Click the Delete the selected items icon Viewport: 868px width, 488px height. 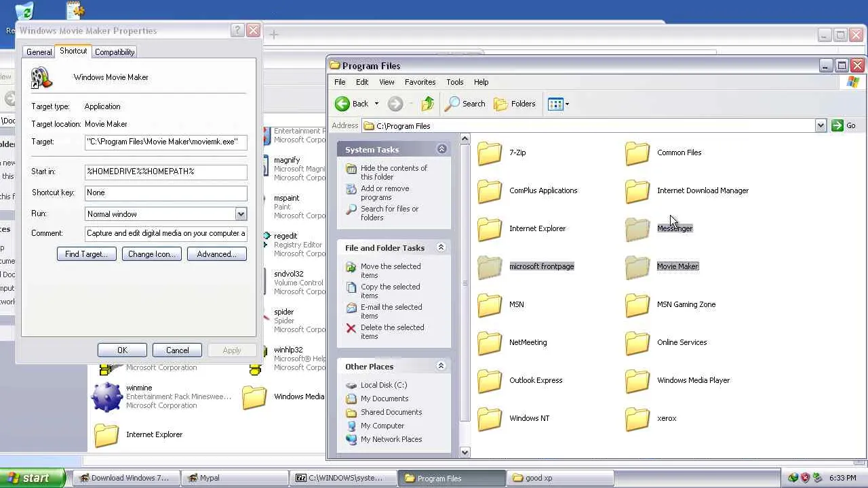pyautogui.click(x=351, y=328)
